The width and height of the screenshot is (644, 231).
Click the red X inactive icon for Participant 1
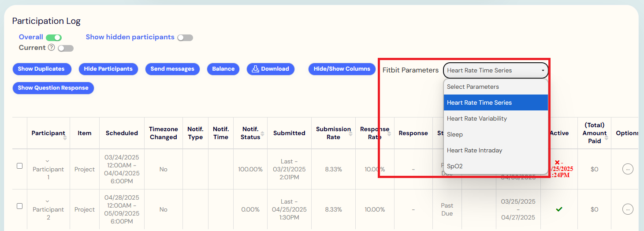coord(557,163)
